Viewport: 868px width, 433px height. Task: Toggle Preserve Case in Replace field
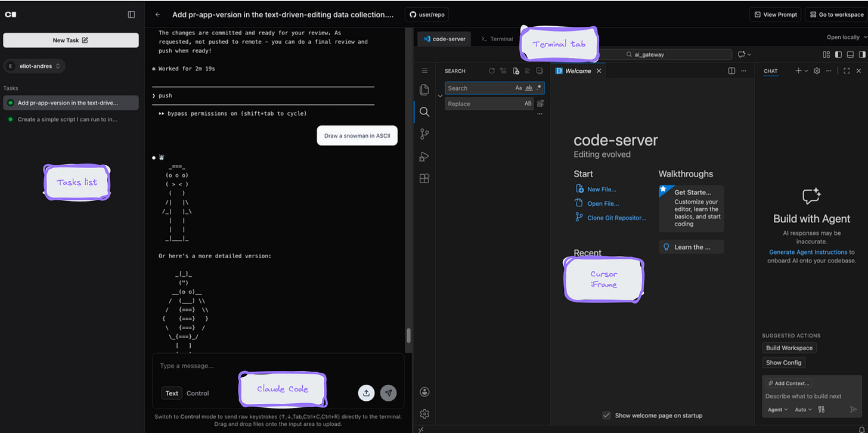click(528, 104)
